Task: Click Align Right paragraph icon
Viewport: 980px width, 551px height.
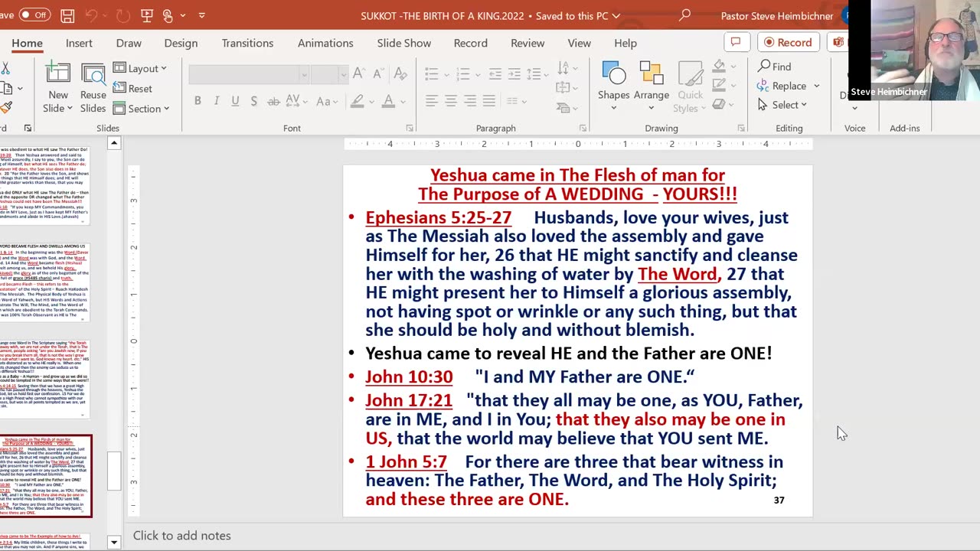Action: tap(470, 101)
